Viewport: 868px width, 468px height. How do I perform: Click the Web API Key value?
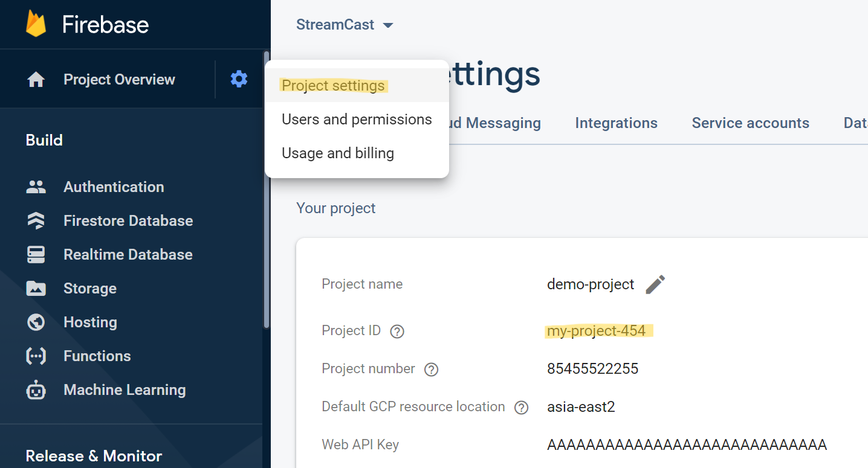point(687,445)
